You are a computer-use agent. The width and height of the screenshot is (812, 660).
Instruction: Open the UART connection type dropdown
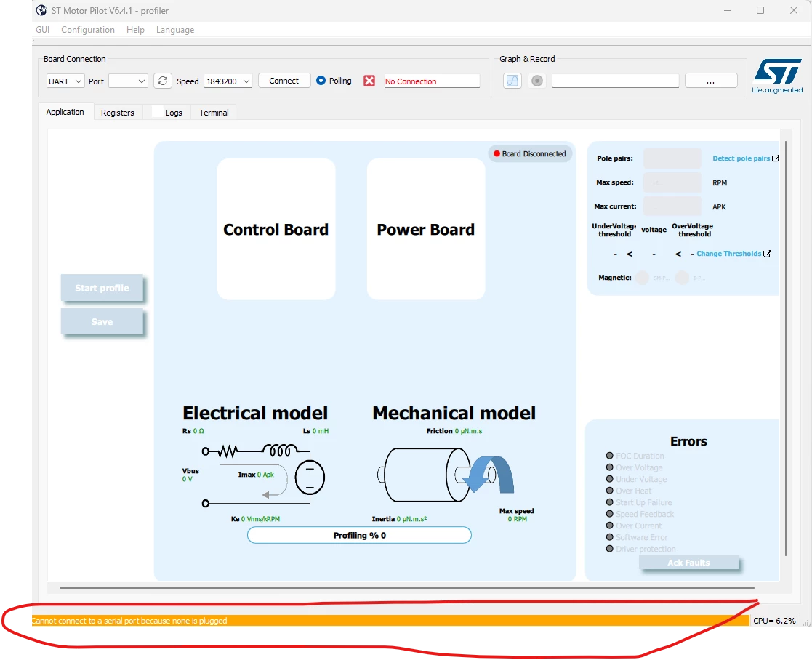[x=65, y=81]
